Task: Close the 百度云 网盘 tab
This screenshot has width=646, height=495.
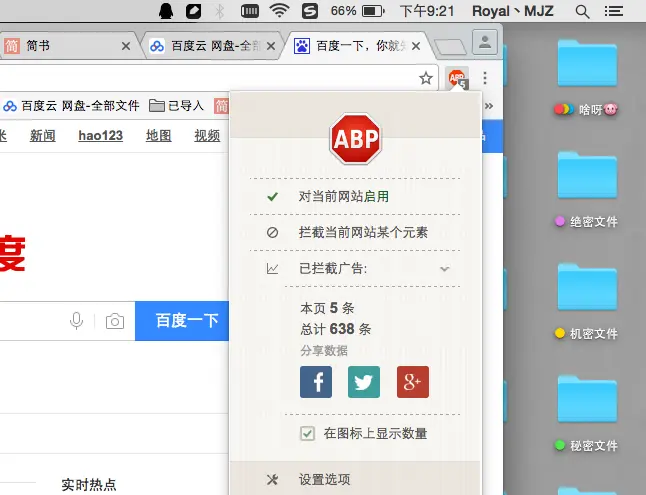Action: coord(271,46)
